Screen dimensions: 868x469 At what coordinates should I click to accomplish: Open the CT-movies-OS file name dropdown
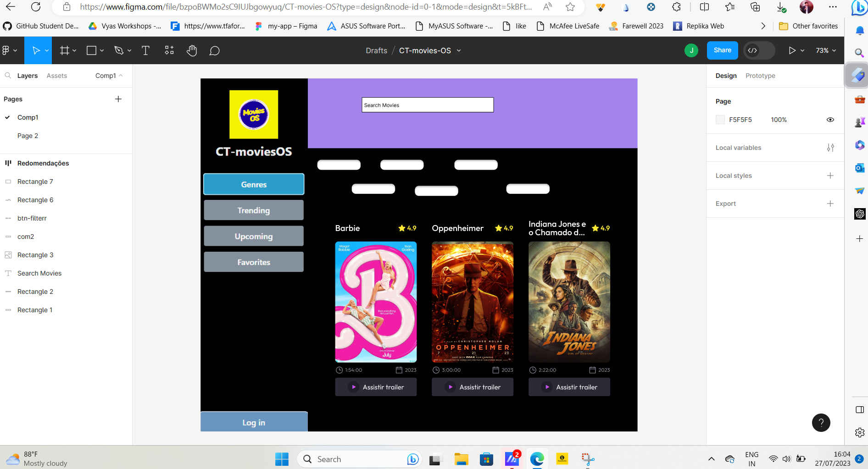(x=458, y=50)
